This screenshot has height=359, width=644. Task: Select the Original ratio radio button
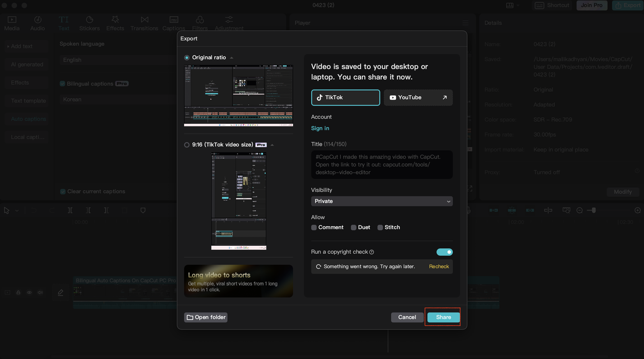click(x=187, y=57)
